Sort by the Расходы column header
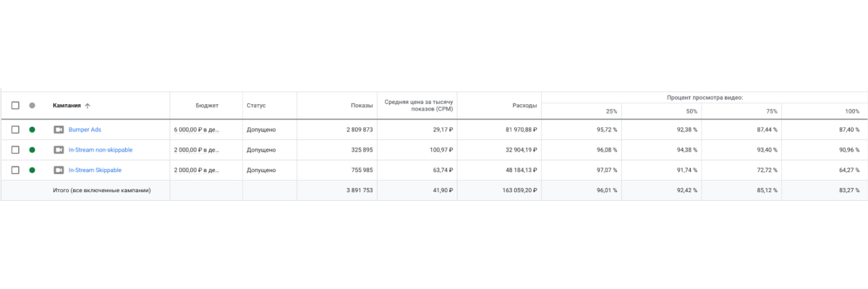This screenshot has height=289, width=868. point(525,105)
